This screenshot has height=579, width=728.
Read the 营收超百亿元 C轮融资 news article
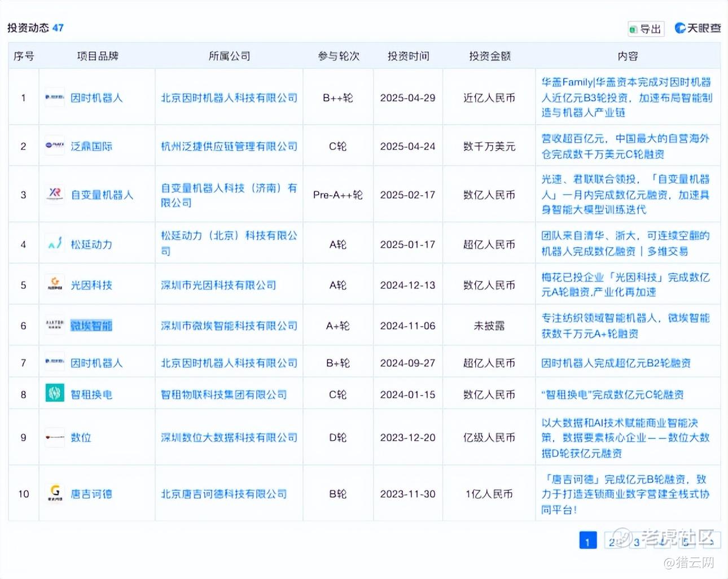pyautogui.click(x=625, y=146)
